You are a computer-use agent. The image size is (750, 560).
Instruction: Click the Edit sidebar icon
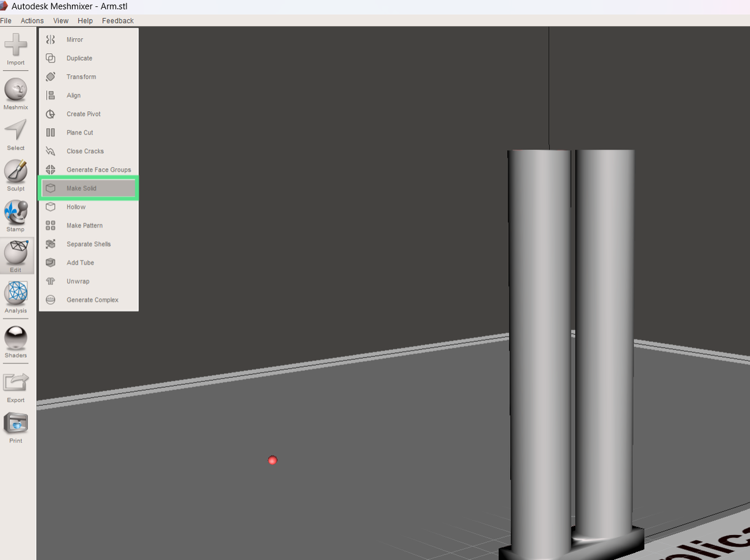15,256
